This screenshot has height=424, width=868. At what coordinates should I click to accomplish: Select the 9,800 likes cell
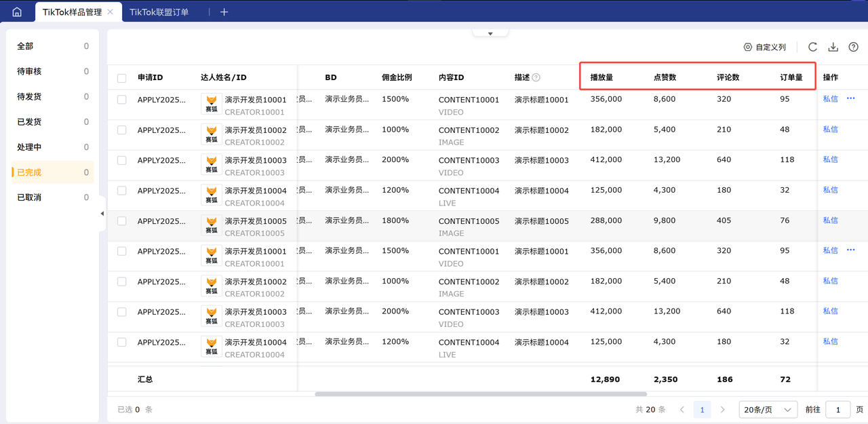pyautogui.click(x=665, y=220)
